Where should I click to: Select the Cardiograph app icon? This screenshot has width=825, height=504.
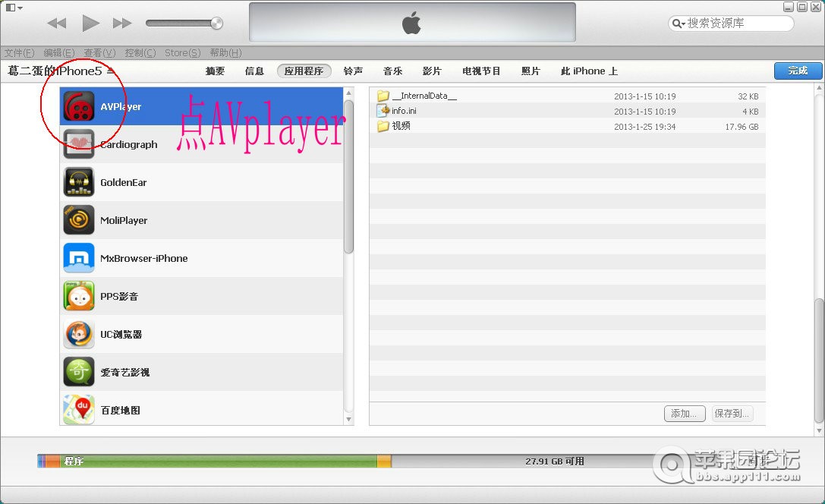click(79, 144)
